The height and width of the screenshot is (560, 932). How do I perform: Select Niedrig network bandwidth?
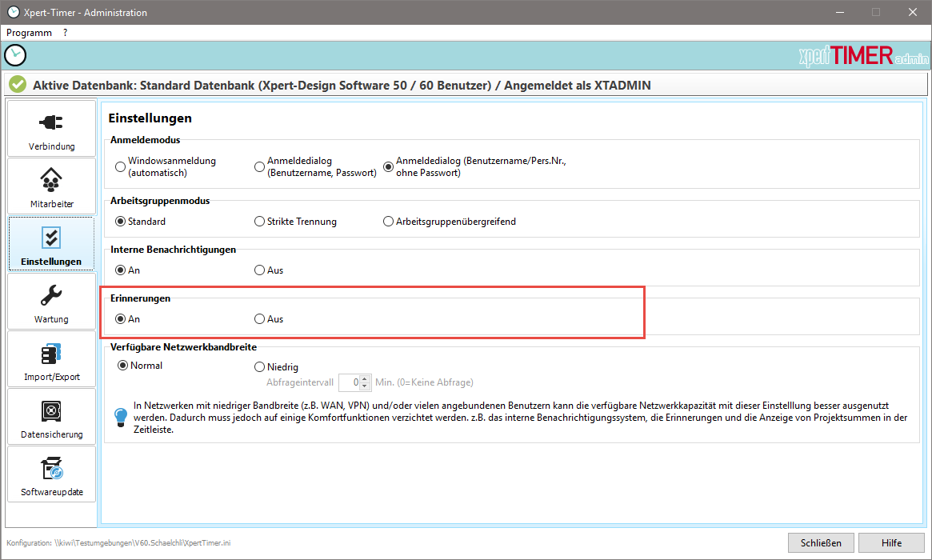point(259,367)
